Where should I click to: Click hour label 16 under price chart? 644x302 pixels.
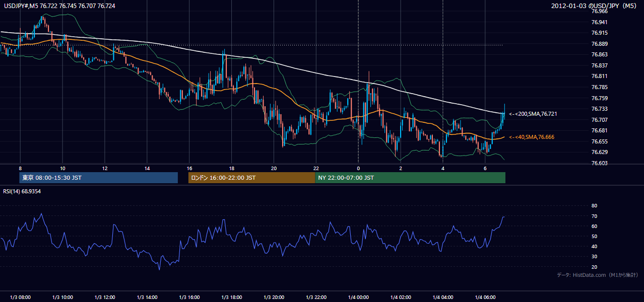[x=189, y=168]
